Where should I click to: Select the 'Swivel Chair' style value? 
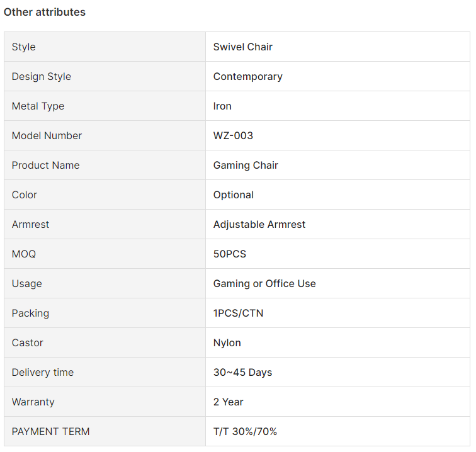[x=243, y=47]
